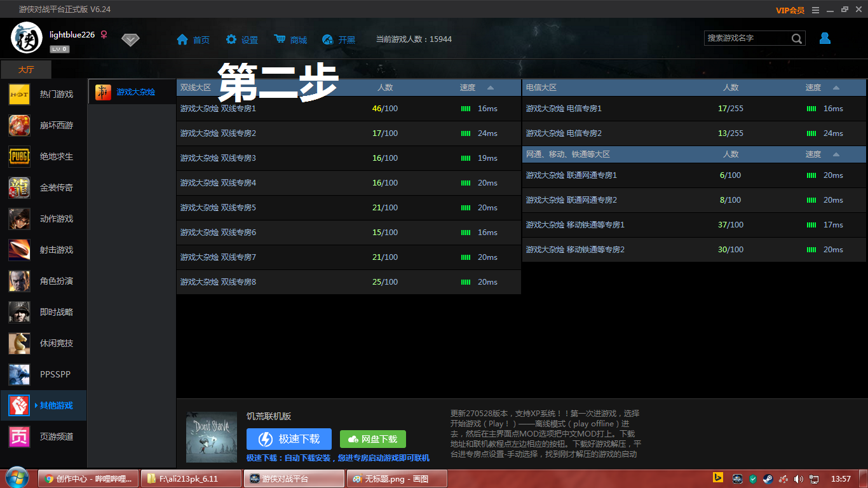Click the 极速下载 button
This screenshot has height=488, width=868.
click(x=289, y=439)
